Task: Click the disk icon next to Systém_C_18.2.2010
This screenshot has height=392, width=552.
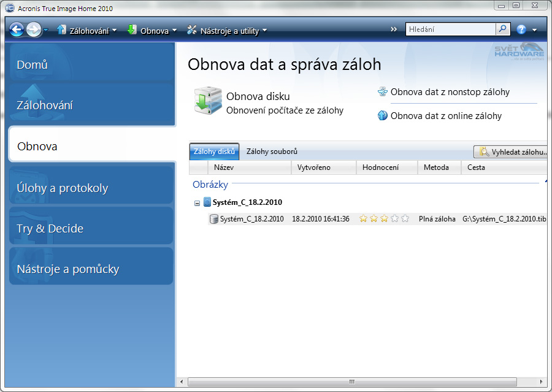Action: pyautogui.click(x=214, y=218)
